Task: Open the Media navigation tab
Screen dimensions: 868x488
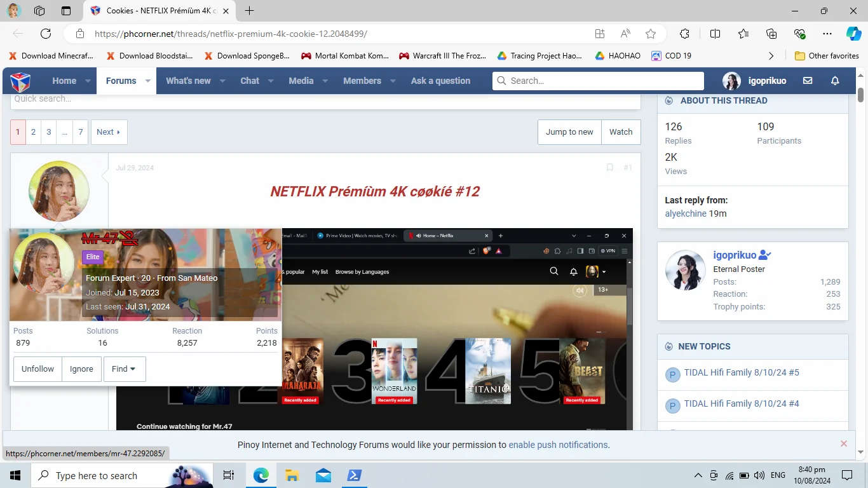Action: [301, 81]
